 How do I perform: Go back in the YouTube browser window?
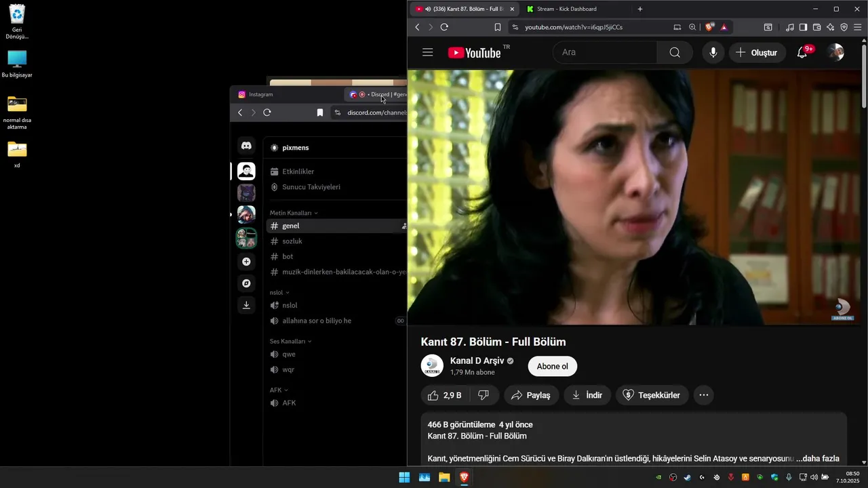coord(417,27)
